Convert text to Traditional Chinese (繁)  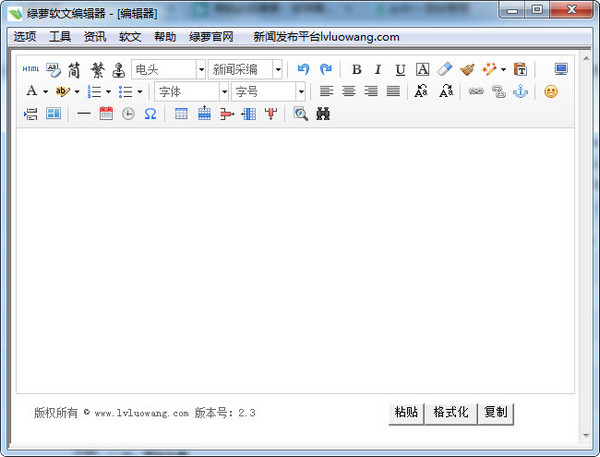pyautogui.click(x=97, y=70)
